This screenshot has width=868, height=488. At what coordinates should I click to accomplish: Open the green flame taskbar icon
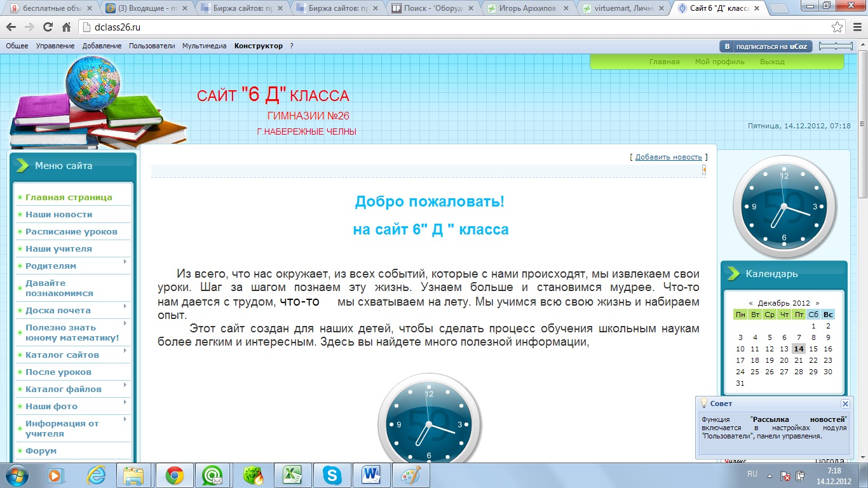click(253, 475)
